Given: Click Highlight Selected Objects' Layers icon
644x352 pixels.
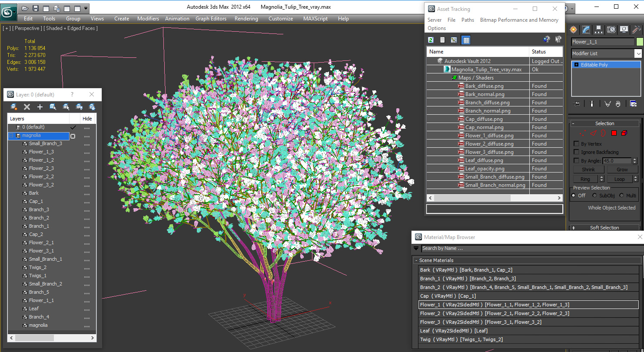Looking at the screenshot, I should click(x=66, y=106).
